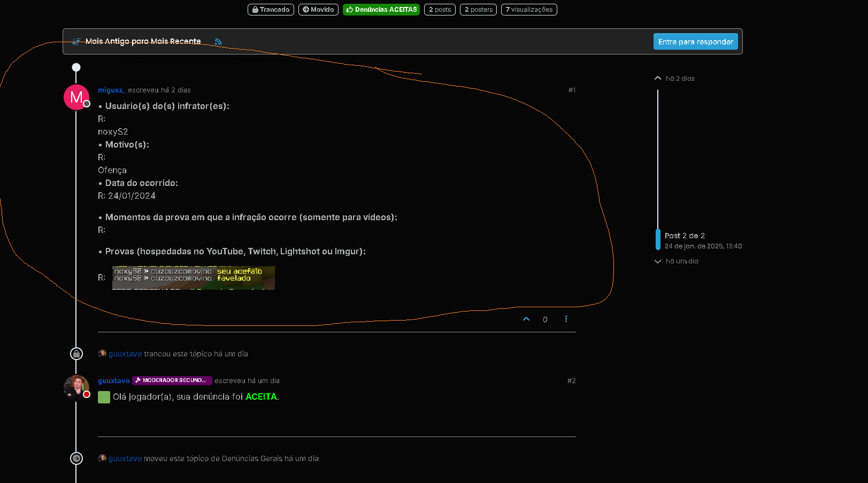The image size is (868, 483).
Task: Open guuxtavo author name on post #2
Action: coord(114,381)
